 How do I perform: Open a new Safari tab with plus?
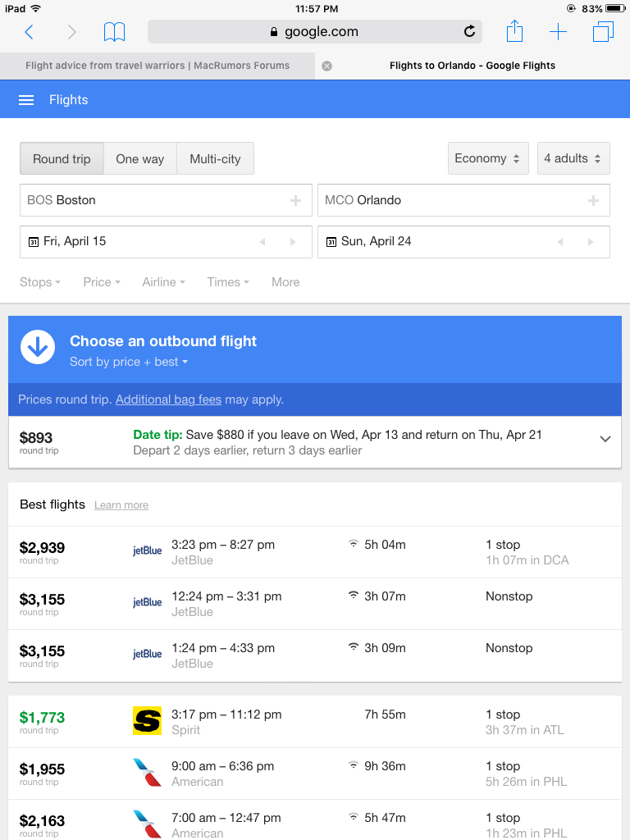pyautogui.click(x=558, y=32)
